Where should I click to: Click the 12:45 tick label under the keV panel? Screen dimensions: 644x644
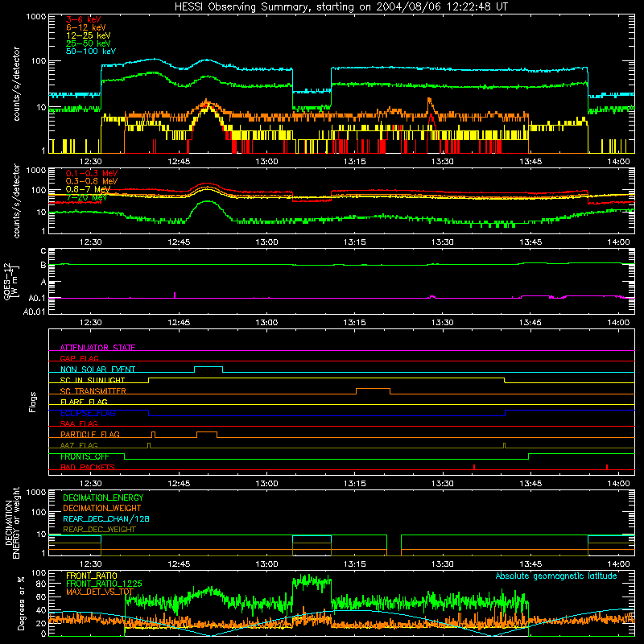(179, 162)
